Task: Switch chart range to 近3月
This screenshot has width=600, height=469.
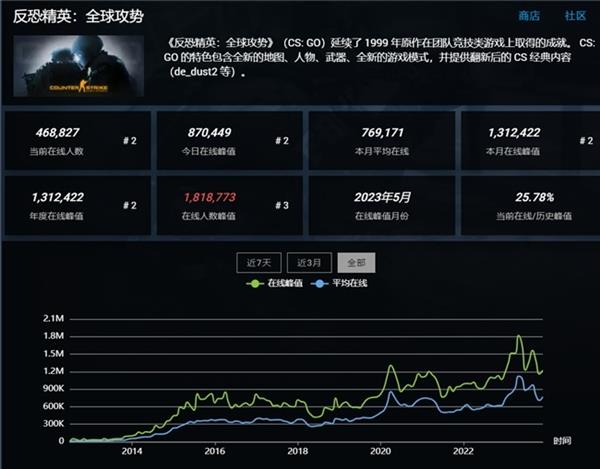Action: tap(308, 262)
